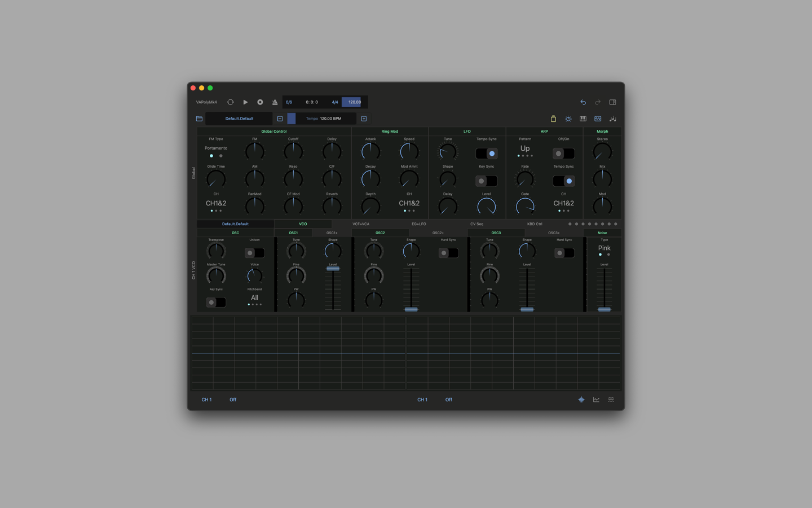The height and width of the screenshot is (508, 812).
Task: Toggle the OSC3 Hard Sync switch
Action: pyautogui.click(x=564, y=253)
